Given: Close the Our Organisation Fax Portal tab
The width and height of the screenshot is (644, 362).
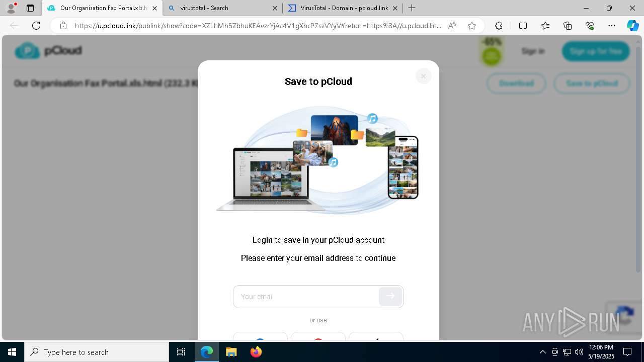Looking at the screenshot, I should (155, 8).
